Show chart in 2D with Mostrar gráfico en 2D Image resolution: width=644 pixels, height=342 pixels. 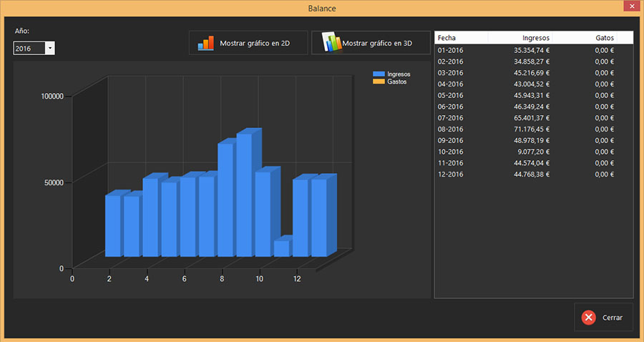tap(248, 43)
